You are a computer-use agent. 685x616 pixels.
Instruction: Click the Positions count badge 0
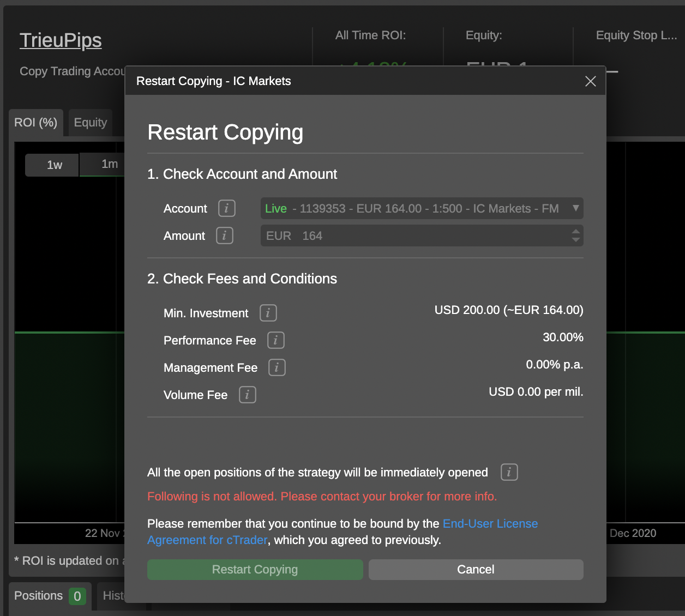click(77, 596)
